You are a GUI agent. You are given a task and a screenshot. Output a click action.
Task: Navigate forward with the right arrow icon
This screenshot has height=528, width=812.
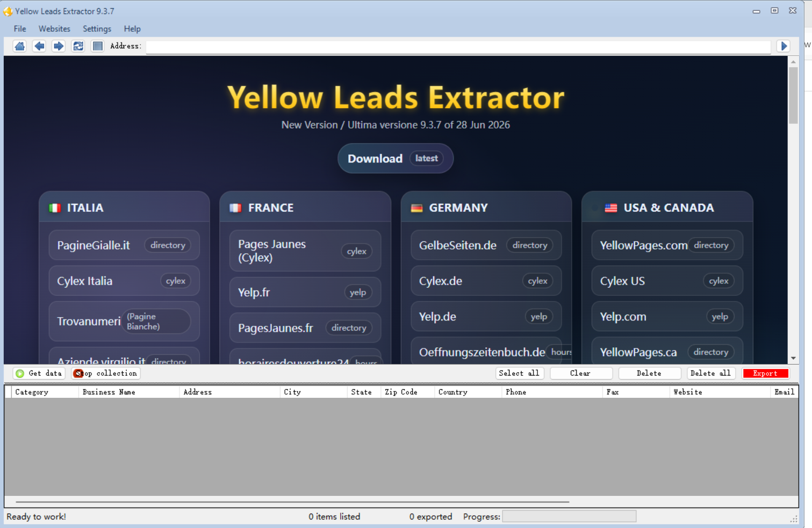(x=59, y=46)
